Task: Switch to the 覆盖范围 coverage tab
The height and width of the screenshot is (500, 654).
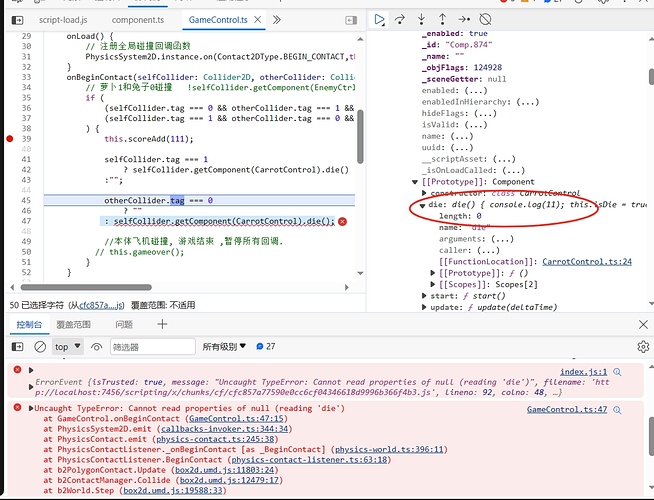Action: point(73,324)
